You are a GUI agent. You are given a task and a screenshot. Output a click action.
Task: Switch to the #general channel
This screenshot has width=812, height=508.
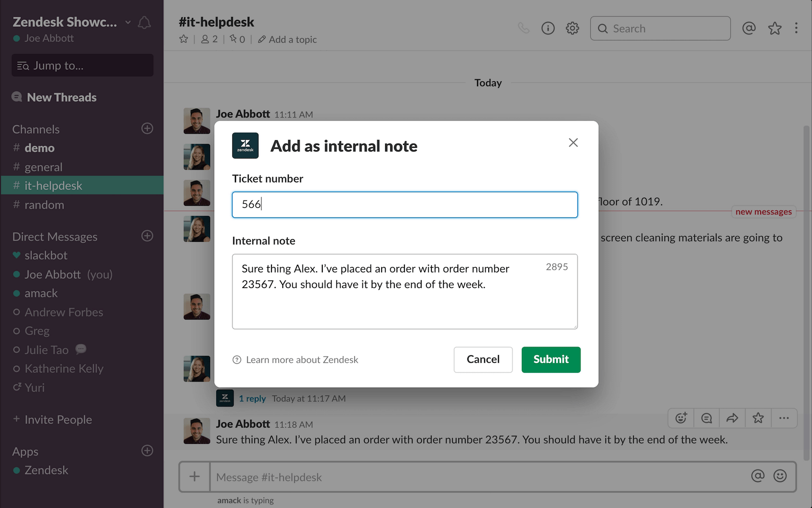tap(44, 167)
